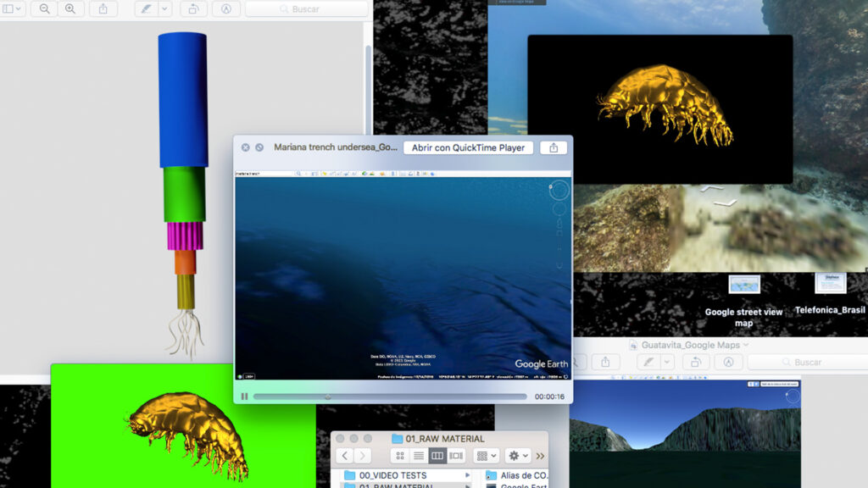Show markup toolbar in left Preview window
Viewport: 868px width, 488px height.
point(225,8)
